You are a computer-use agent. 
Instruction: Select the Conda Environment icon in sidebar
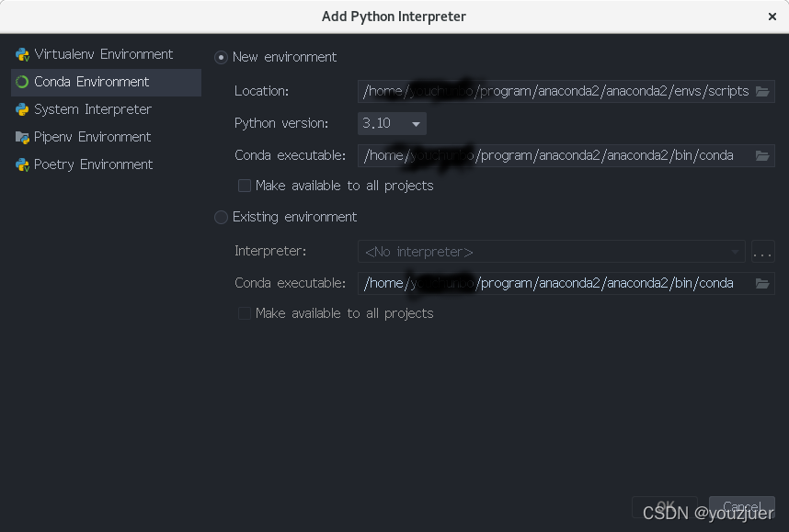click(20, 82)
